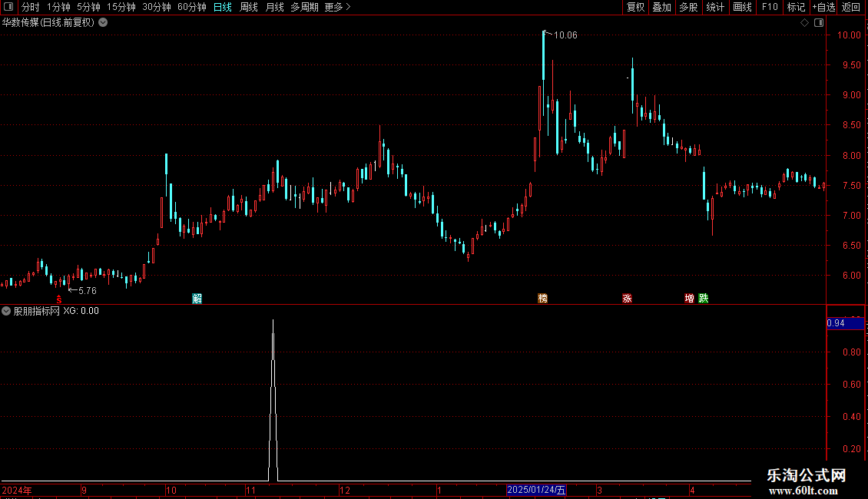Click the 榜 event marker
The width and height of the screenshot is (868, 499).
(543, 299)
